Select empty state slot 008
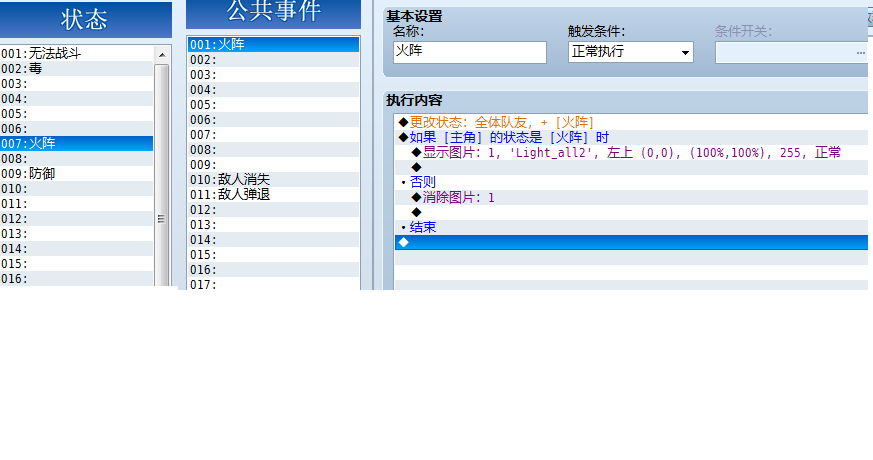 tap(77, 159)
